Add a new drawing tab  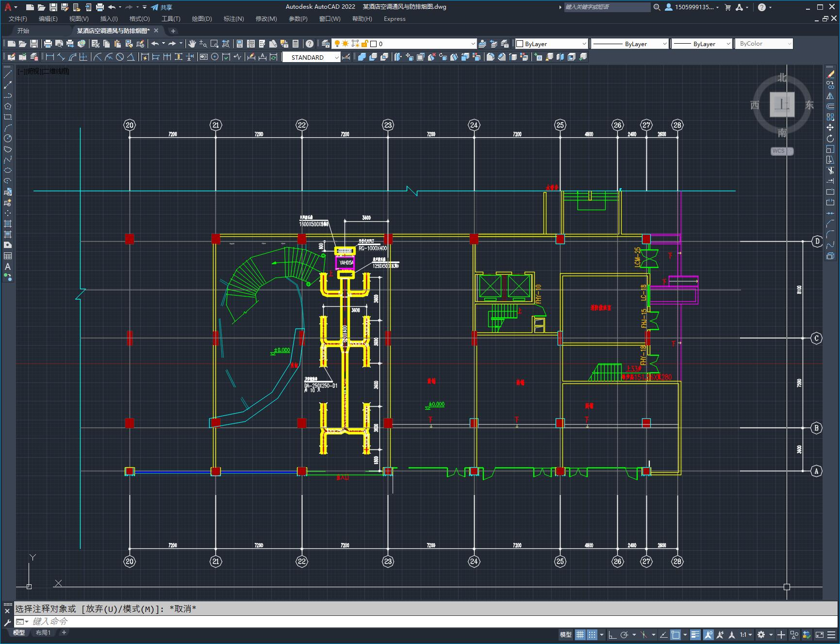173,31
